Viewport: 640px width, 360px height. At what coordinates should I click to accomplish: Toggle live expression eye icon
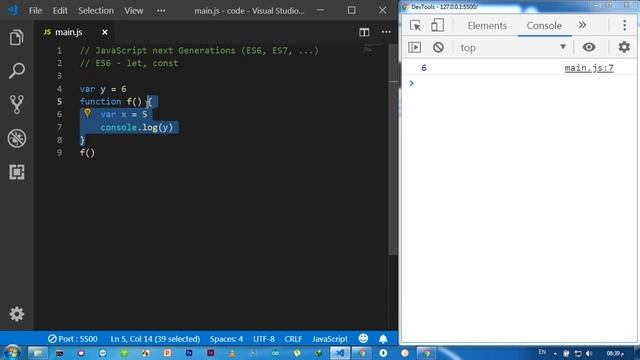(589, 47)
